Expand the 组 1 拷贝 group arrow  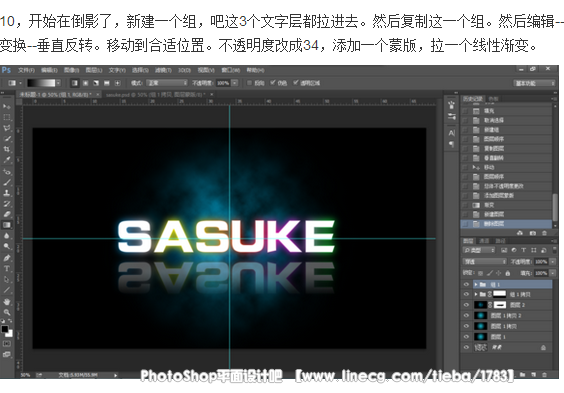pos(476,294)
